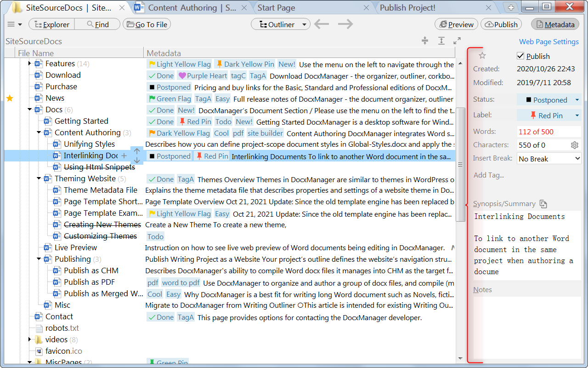The height and width of the screenshot is (368, 588).
Task: Open the Insert Break dropdown
Action: [x=549, y=159]
